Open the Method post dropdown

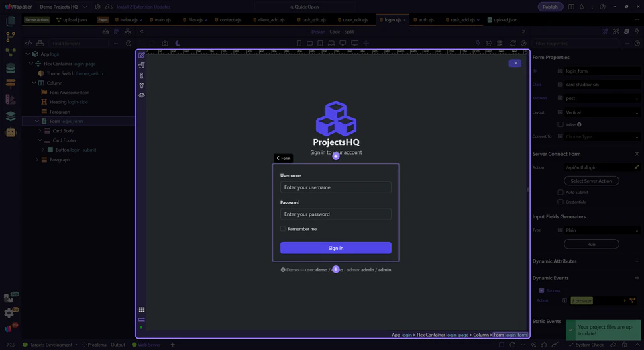click(602, 98)
